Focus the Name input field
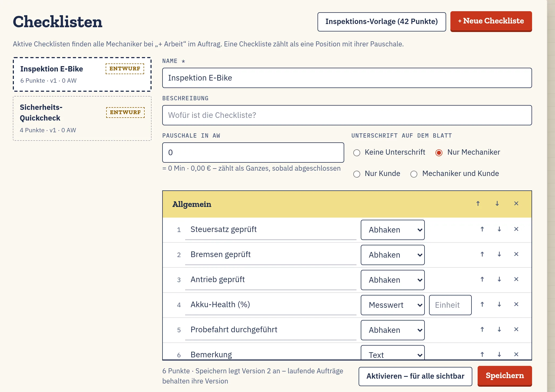Screen dimensions: 555x392 click(x=347, y=78)
